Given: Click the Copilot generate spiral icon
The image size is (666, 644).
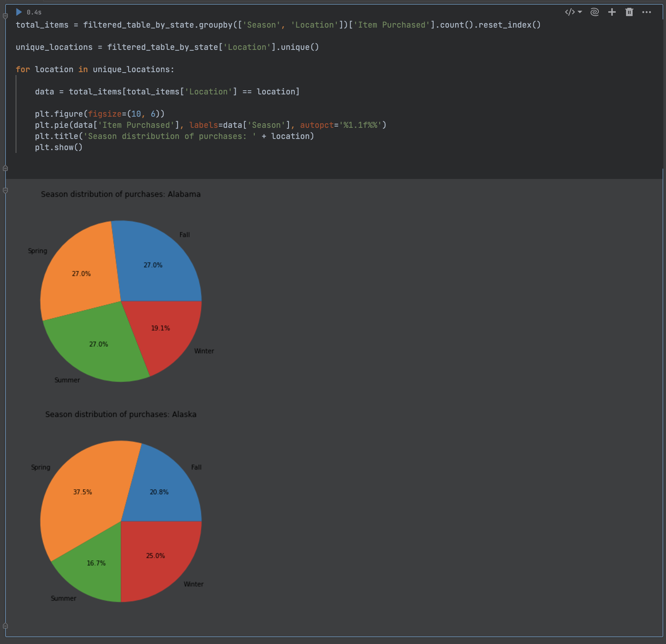Looking at the screenshot, I should [594, 12].
